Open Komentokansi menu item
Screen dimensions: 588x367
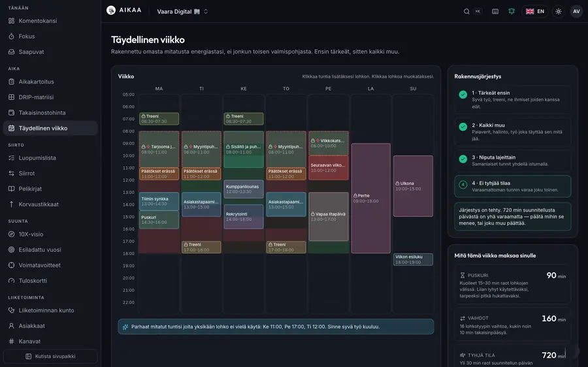(50, 21)
